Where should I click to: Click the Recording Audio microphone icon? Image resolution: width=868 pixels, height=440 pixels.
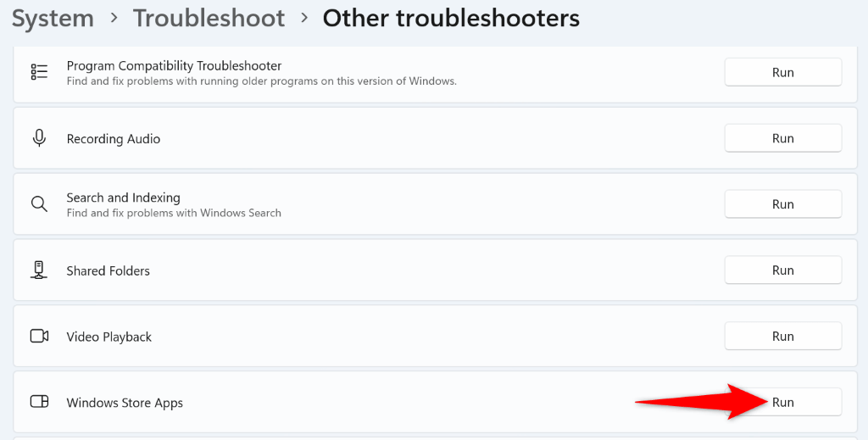pos(39,138)
